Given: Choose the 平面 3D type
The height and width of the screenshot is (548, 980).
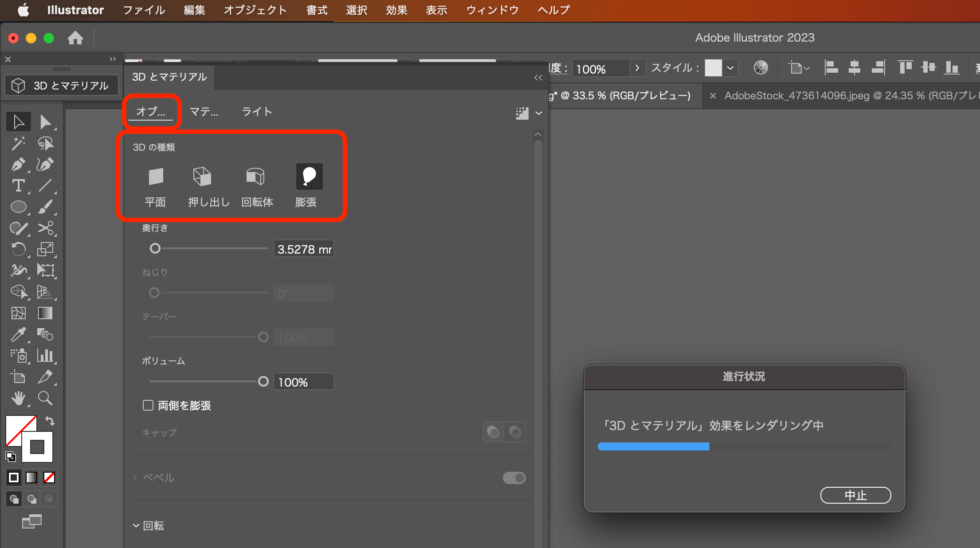Looking at the screenshot, I should pos(156,176).
